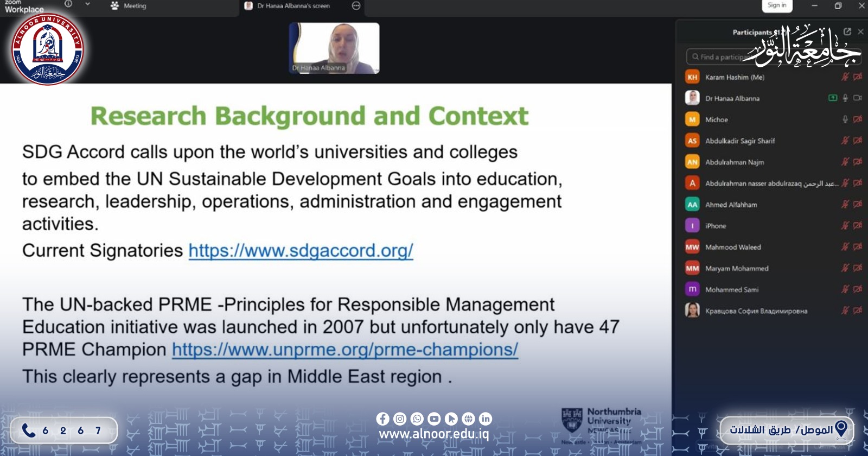Click Dr Hanaa Albanna's video camera icon
Screen dimensions: 868x456
click(858, 98)
